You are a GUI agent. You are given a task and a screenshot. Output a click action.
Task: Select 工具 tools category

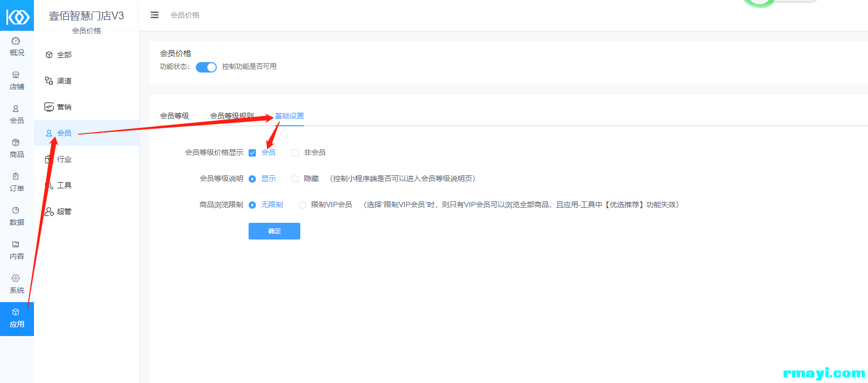(86, 185)
